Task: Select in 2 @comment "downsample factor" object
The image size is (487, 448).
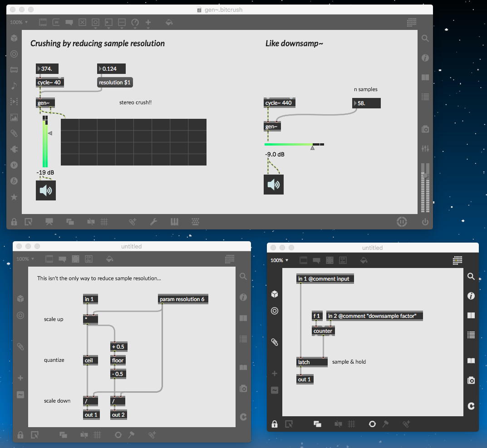Action: pyautogui.click(x=374, y=316)
